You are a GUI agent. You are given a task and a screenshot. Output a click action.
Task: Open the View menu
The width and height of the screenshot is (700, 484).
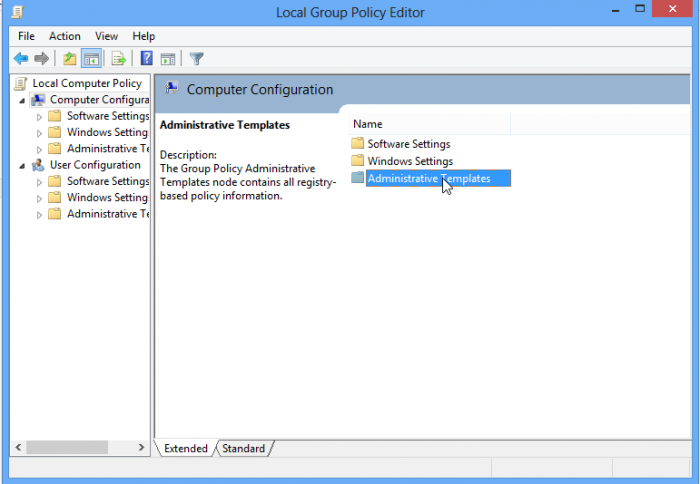106,36
